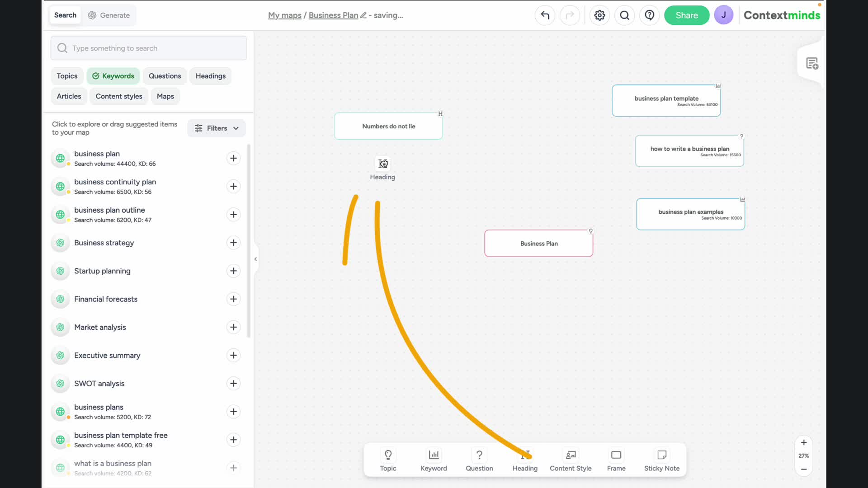Toggle the Keywords filter chip
This screenshot has width=868, height=488.
[113, 76]
